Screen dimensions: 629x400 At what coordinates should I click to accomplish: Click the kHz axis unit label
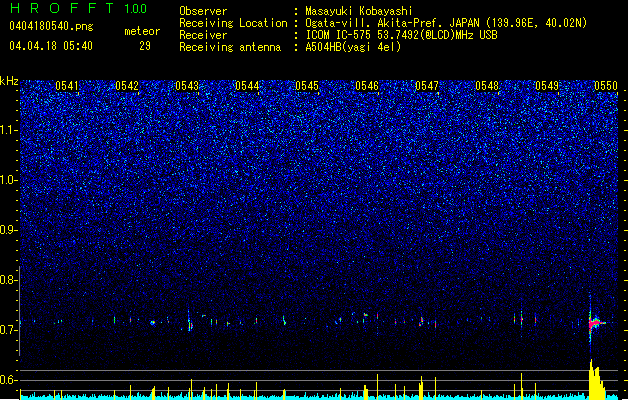click(x=9, y=81)
